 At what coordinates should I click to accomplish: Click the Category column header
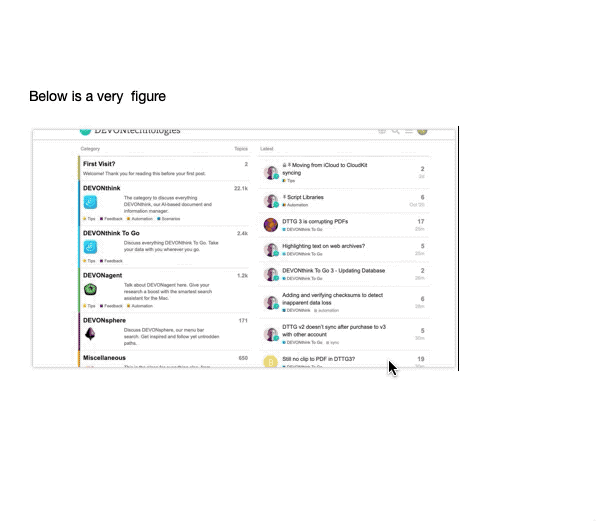pyautogui.click(x=90, y=149)
